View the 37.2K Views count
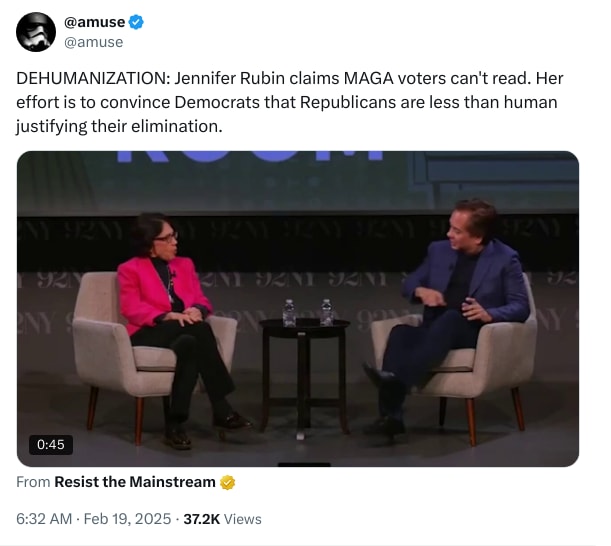This screenshot has width=611, height=546. click(x=222, y=518)
